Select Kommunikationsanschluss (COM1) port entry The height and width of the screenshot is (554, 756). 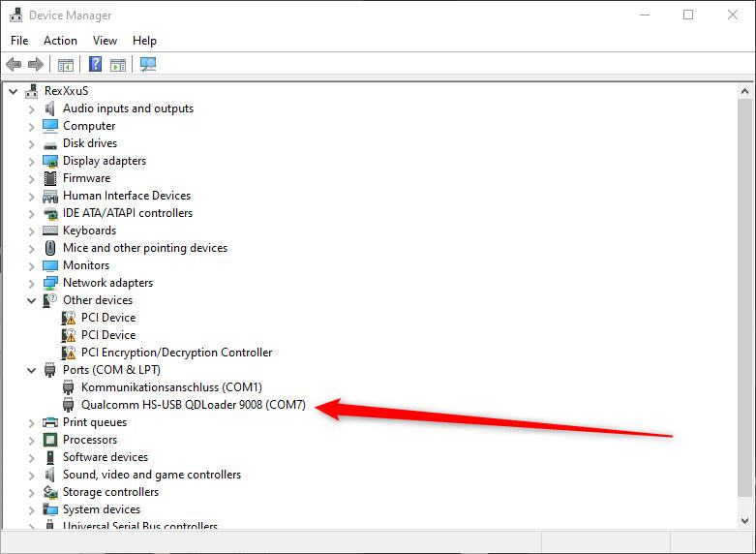tap(171, 387)
